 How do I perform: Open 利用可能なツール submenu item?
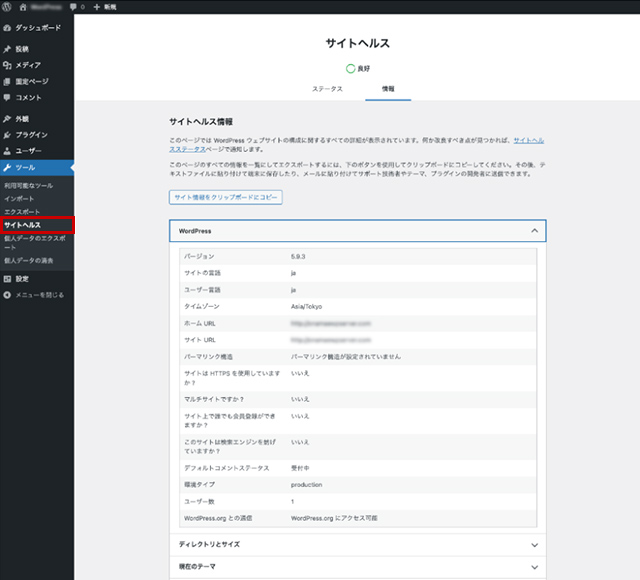[x=29, y=186]
